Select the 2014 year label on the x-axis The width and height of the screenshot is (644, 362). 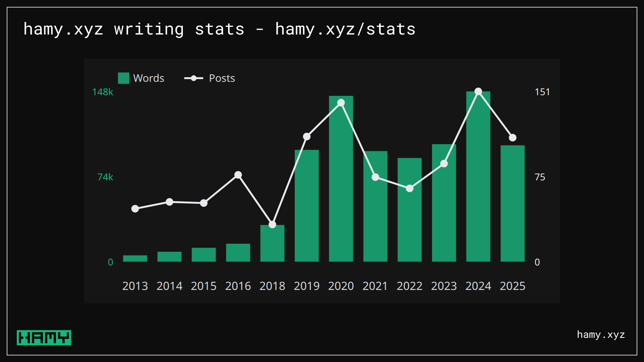(x=169, y=286)
